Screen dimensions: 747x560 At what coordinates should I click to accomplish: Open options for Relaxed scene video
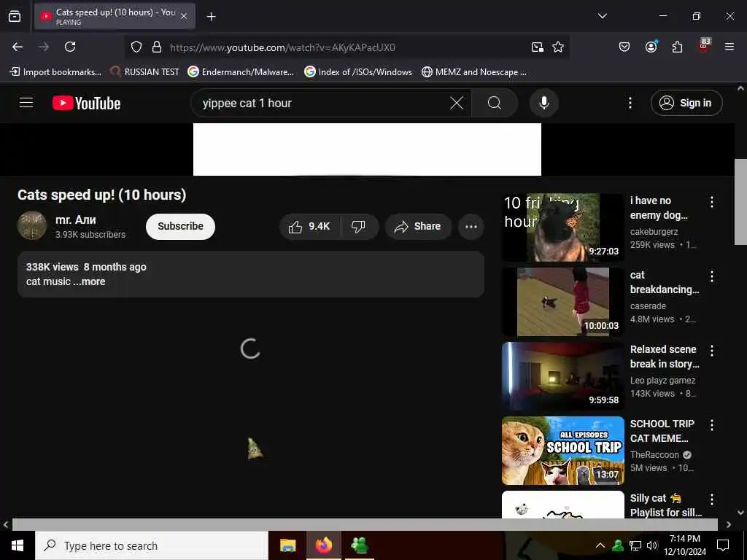[x=712, y=351]
